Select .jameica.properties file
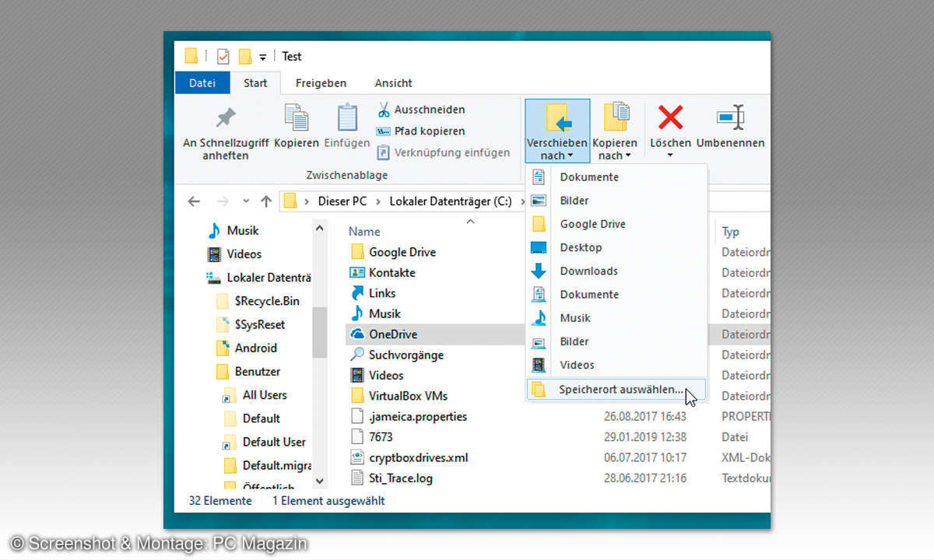Image resolution: width=934 pixels, height=560 pixels. pos(409,416)
